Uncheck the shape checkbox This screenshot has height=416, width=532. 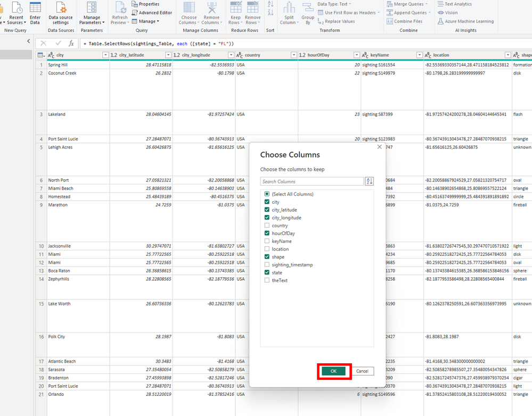(x=267, y=256)
